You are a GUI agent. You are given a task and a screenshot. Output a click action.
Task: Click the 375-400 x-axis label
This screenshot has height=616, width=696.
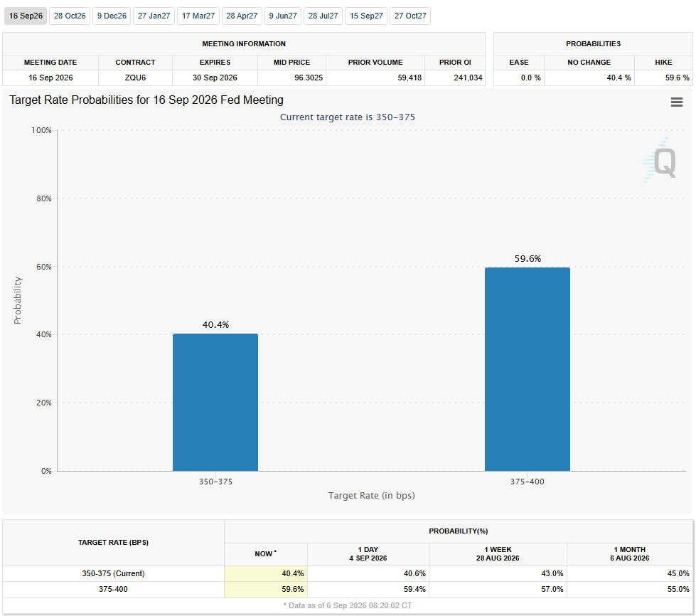(528, 482)
